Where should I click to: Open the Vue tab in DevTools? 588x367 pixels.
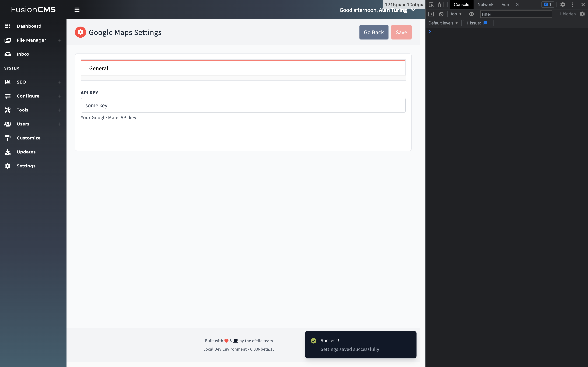coord(505,4)
